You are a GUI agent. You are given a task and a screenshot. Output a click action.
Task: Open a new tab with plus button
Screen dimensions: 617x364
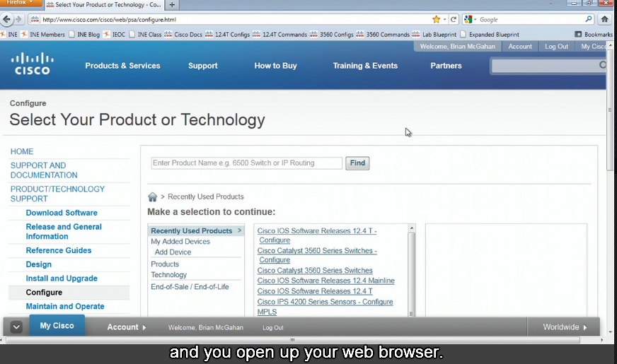pos(172,5)
